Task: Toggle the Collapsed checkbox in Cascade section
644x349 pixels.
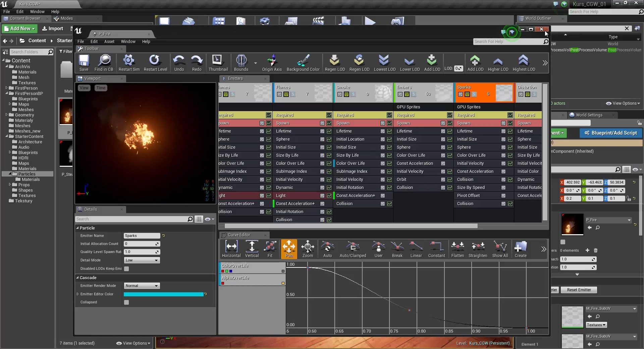Action: (x=126, y=302)
